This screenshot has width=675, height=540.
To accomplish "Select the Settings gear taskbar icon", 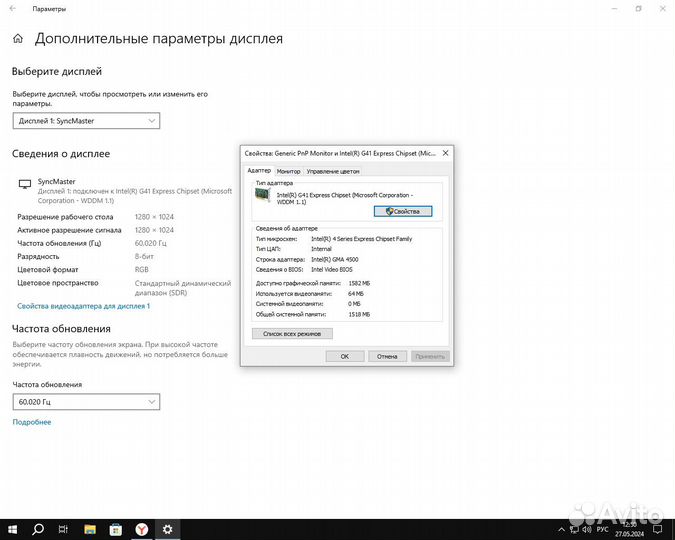I will tap(167, 529).
